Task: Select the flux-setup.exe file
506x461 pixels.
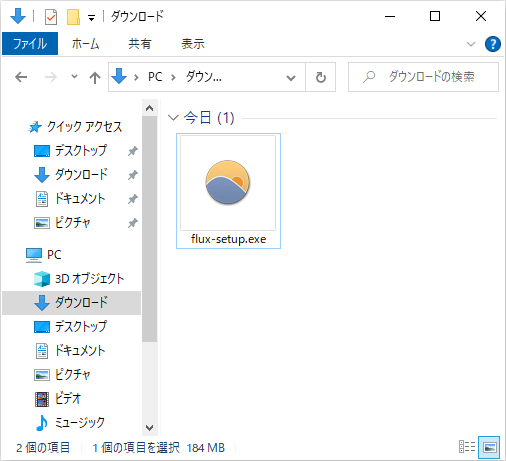Action: pos(228,191)
